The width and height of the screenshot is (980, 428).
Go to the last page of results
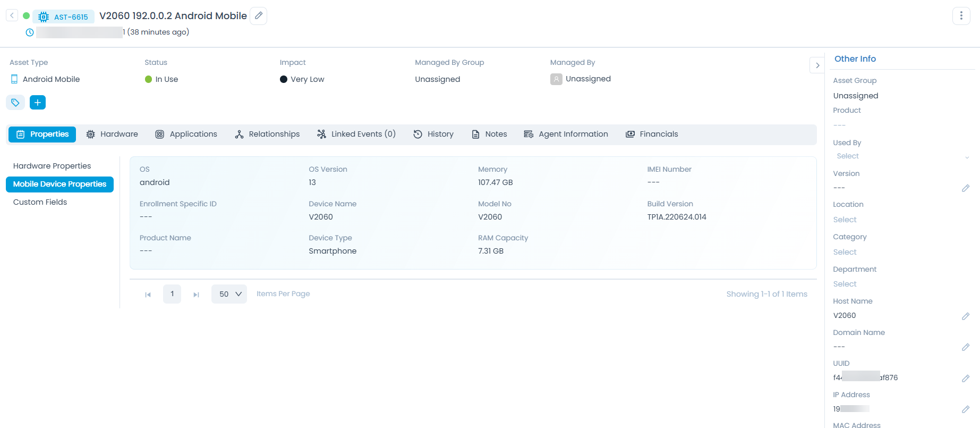pos(196,295)
